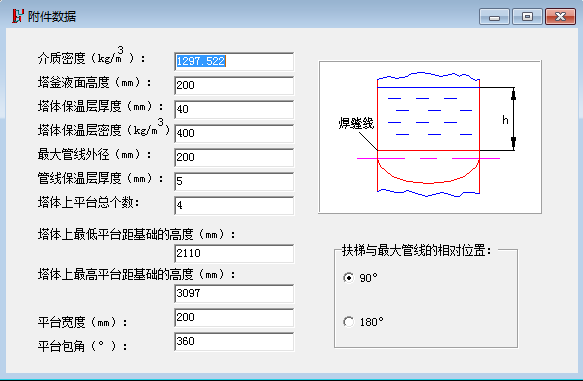This screenshot has height=381, width=583.
Task: Click the 塔体保温层厚度 label
Action: coord(100,106)
